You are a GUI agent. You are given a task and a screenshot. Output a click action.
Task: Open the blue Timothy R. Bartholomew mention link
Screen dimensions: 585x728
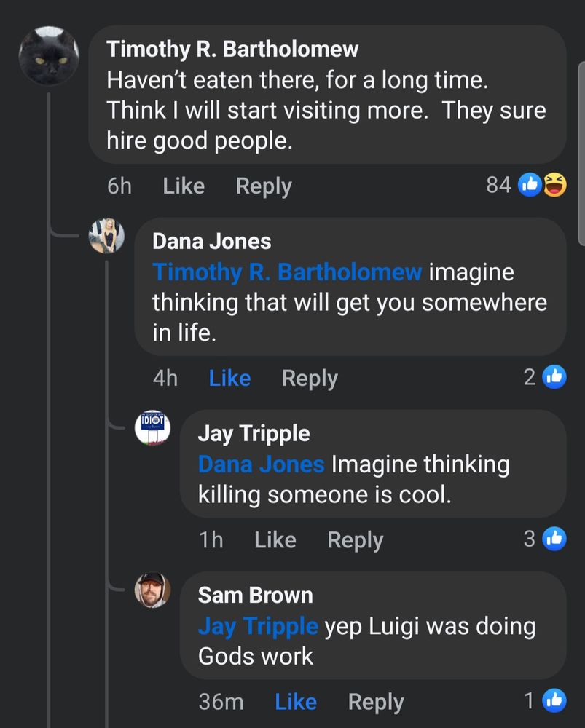pos(288,272)
